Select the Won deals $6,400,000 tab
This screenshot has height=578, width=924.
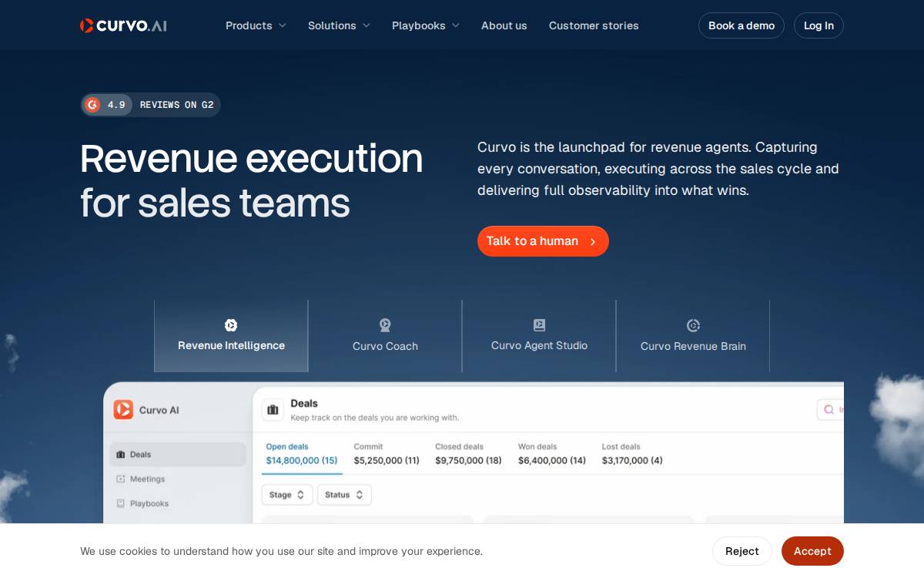[x=552, y=454]
